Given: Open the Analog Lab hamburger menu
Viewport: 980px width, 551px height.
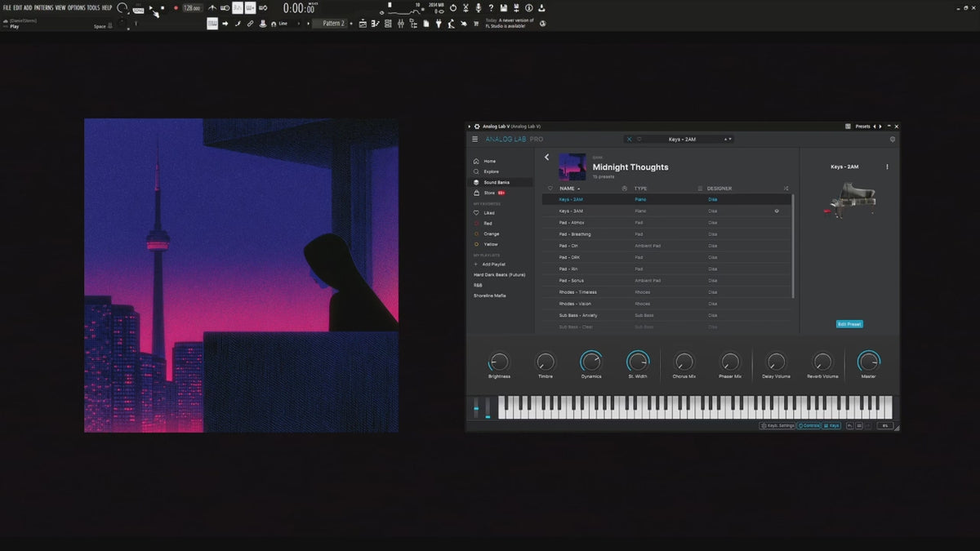Looking at the screenshot, I should pyautogui.click(x=475, y=140).
